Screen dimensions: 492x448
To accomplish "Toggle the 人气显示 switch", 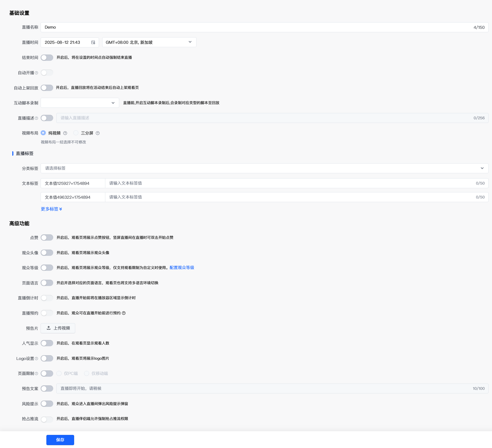I will click(x=47, y=343).
